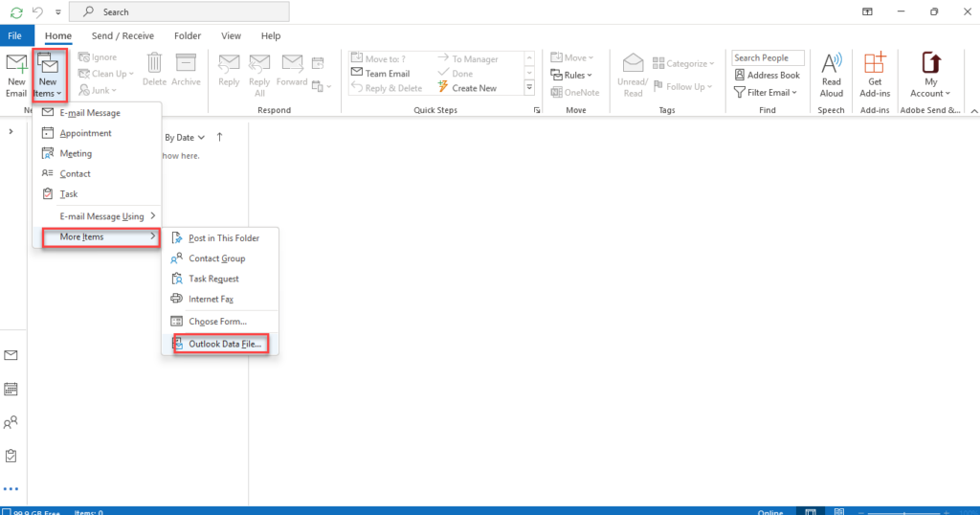Click the New Email button
The height and width of the screenshot is (515, 980).
(16, 75)
